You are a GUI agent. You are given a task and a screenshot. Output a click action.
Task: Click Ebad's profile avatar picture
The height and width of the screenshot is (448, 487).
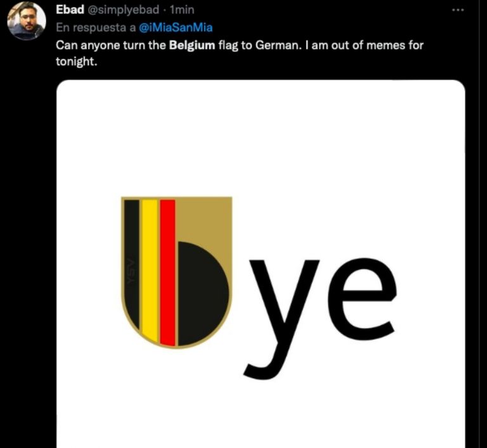(x=26, y=21)
